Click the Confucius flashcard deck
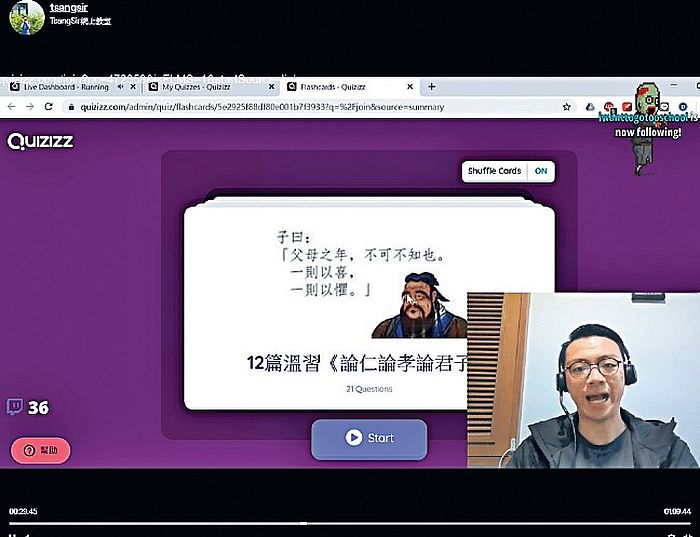This screenshot has height=537, width=700. click(369, 304)
